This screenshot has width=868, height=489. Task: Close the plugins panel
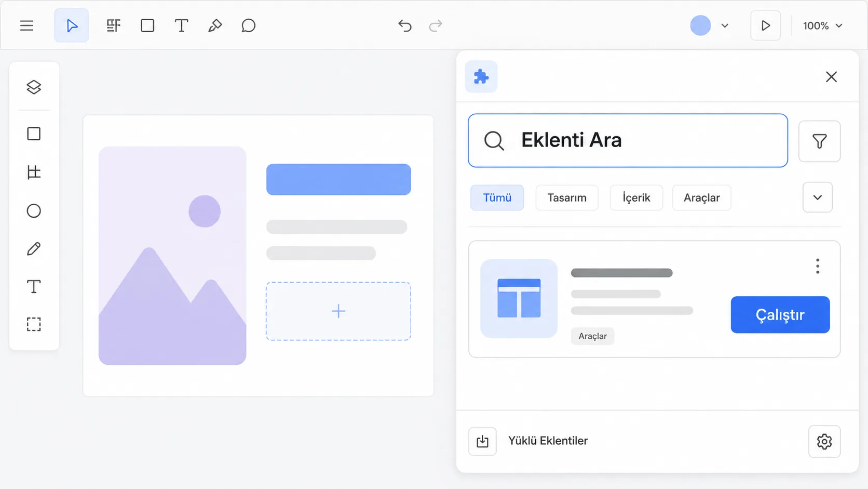[x=831, y=76]
